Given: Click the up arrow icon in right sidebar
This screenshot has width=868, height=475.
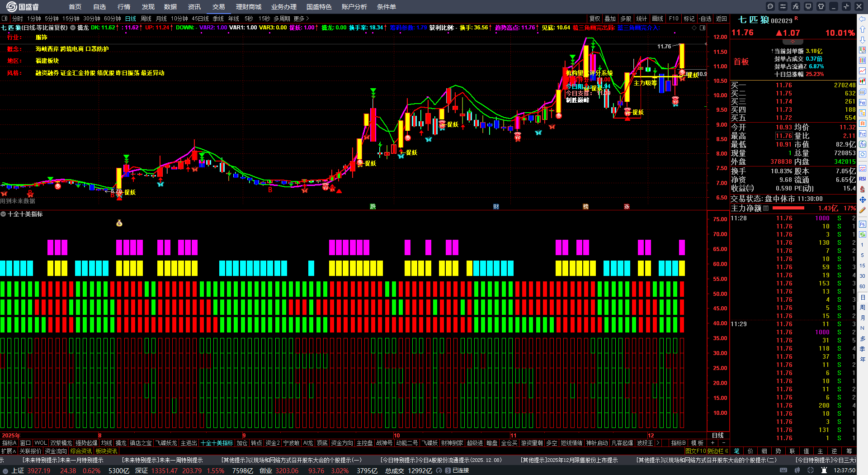Looking at the screenshot, I should (x=863, y=29).
